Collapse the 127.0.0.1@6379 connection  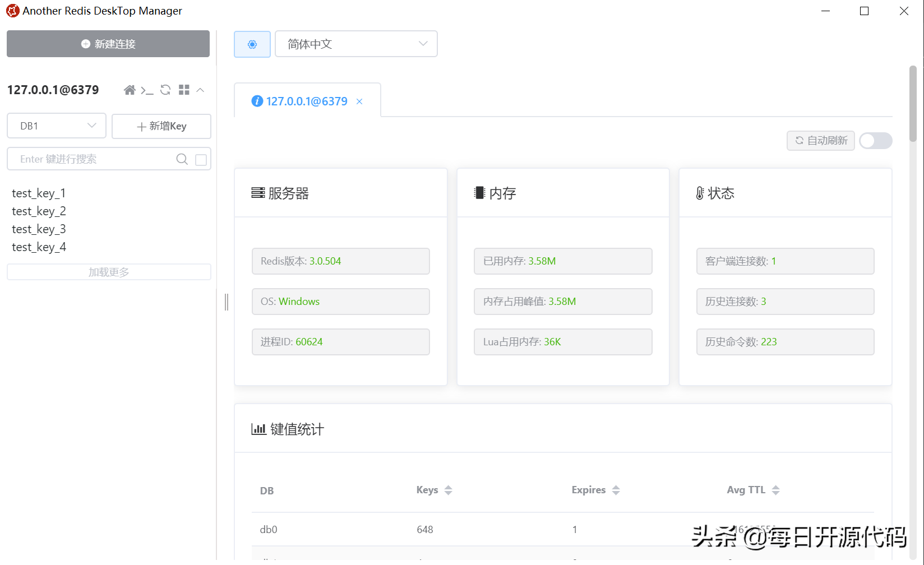(x=200, y=90)
